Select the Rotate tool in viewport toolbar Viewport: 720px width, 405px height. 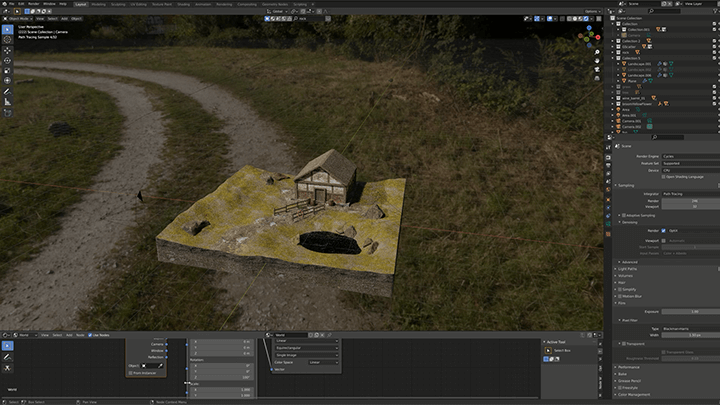7,61
